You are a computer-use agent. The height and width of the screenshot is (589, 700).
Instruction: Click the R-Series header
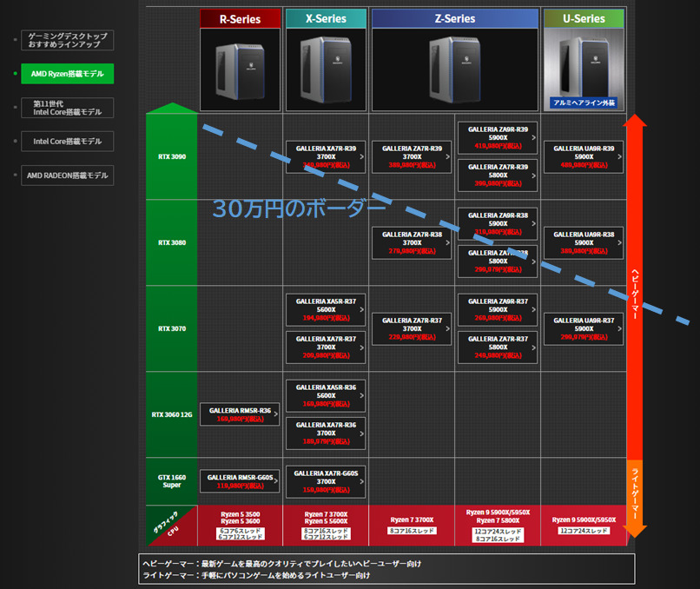[241, 19]
